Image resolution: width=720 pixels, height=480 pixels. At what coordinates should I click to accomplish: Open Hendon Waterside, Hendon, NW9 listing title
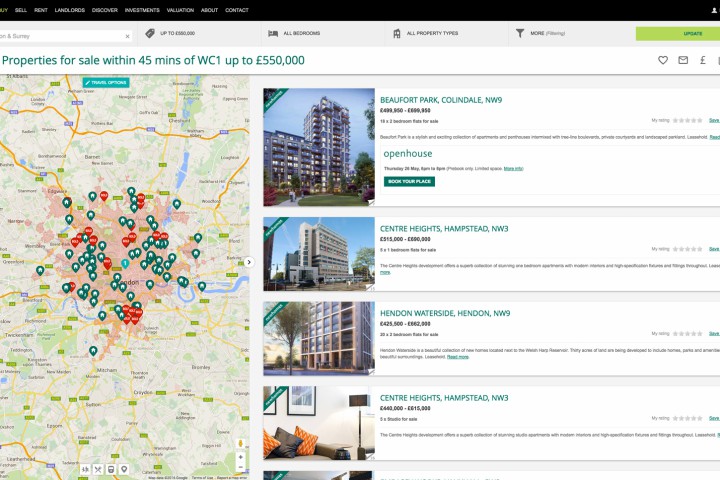point(445,313)
